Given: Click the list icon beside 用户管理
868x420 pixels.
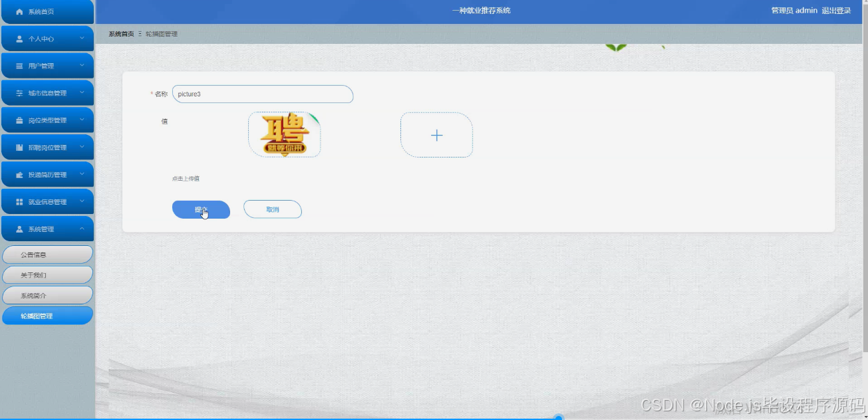Looking at the screenshot, I should 19,66.
